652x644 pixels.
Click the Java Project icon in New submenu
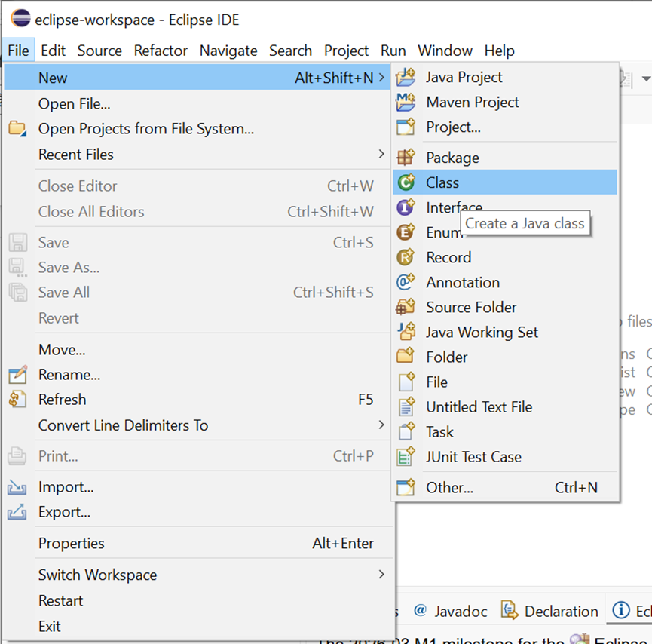406,77
